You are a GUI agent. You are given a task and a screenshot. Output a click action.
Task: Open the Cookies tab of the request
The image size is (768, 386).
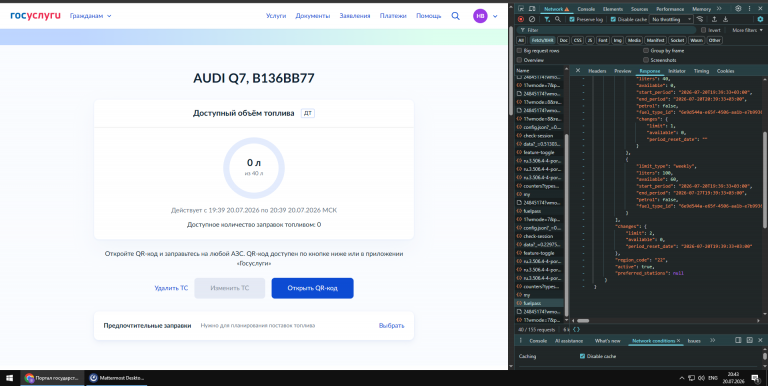(725, 71)
